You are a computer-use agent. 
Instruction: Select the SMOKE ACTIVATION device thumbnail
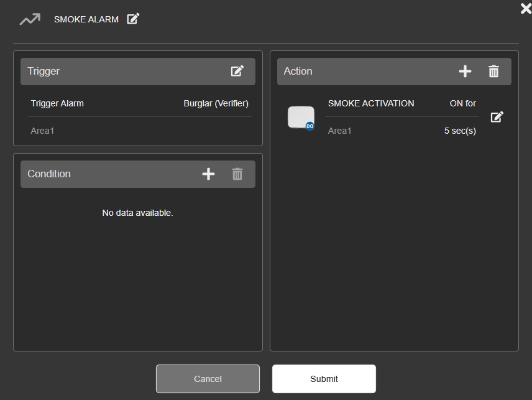pyautogui.click(x=301, y=118)
